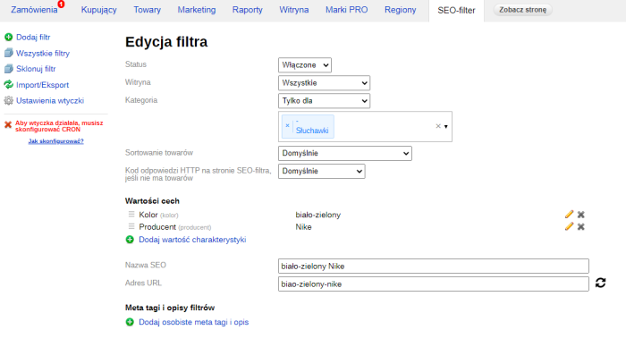Click the green plus icon beside Dodaj filtr
This screenshot has height=364, width=626.
click(8, 38)
